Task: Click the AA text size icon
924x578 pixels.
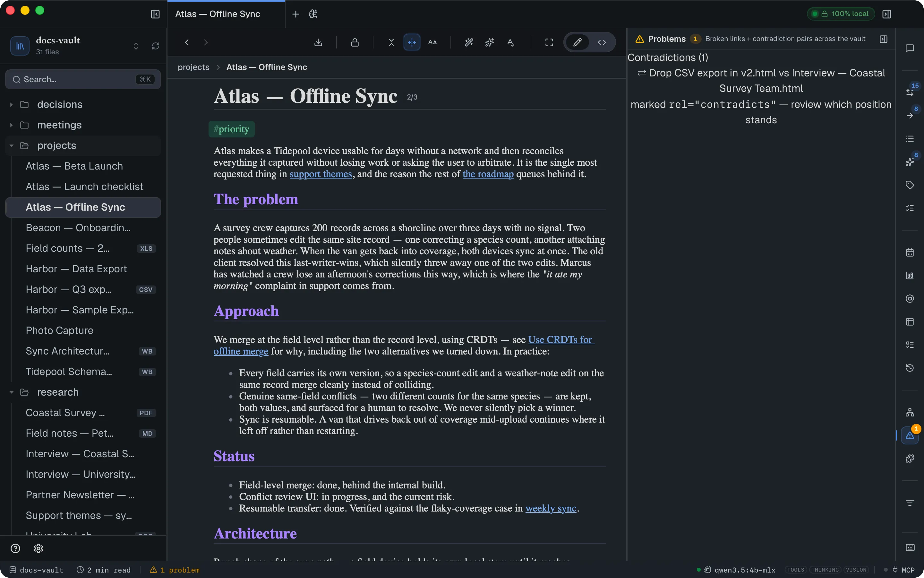Action: click(x=432, y=42)
